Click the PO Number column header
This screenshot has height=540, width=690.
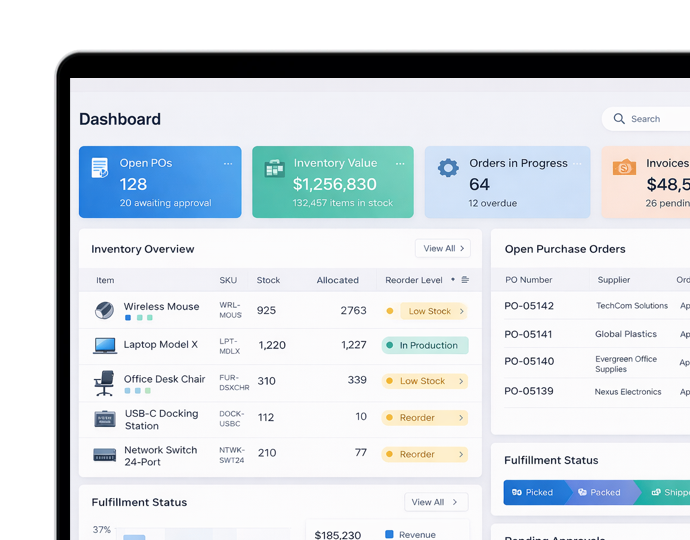[529, 280]
